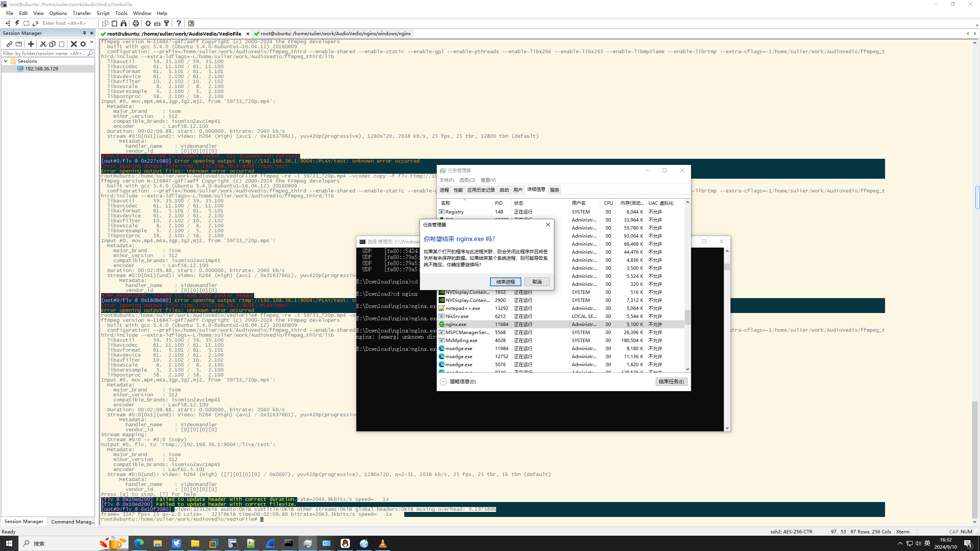The width and height of the screenshot is (980, 551).
Task: Click the New Session plus icon
Action: (31, 44)
